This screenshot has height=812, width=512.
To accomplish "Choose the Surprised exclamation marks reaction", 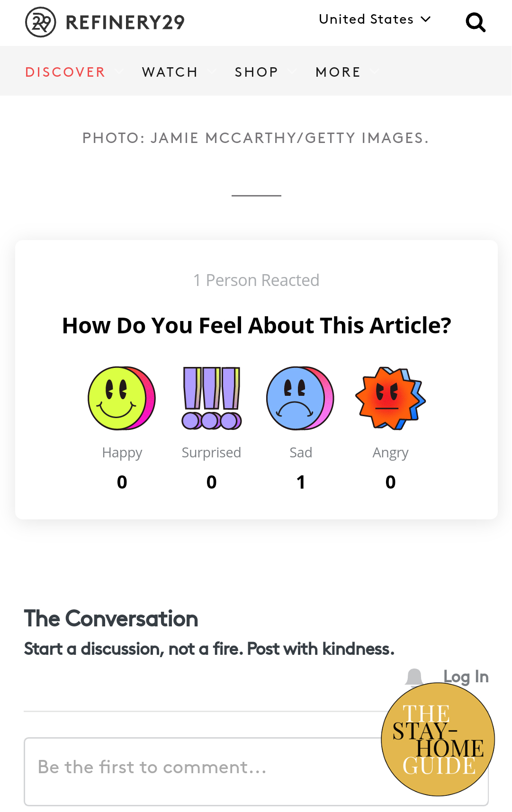I will point(212,398).
